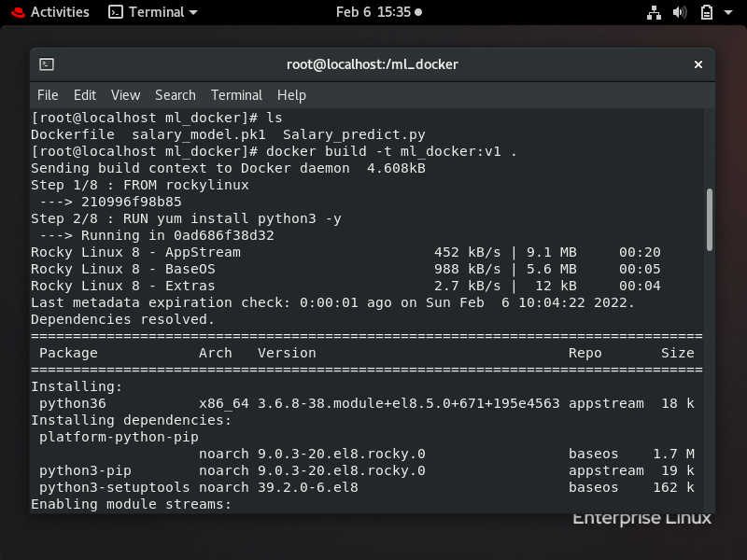Open the File menu
Image resolution: width=747 pixels, height=560 pixels.
pos(47,95)
